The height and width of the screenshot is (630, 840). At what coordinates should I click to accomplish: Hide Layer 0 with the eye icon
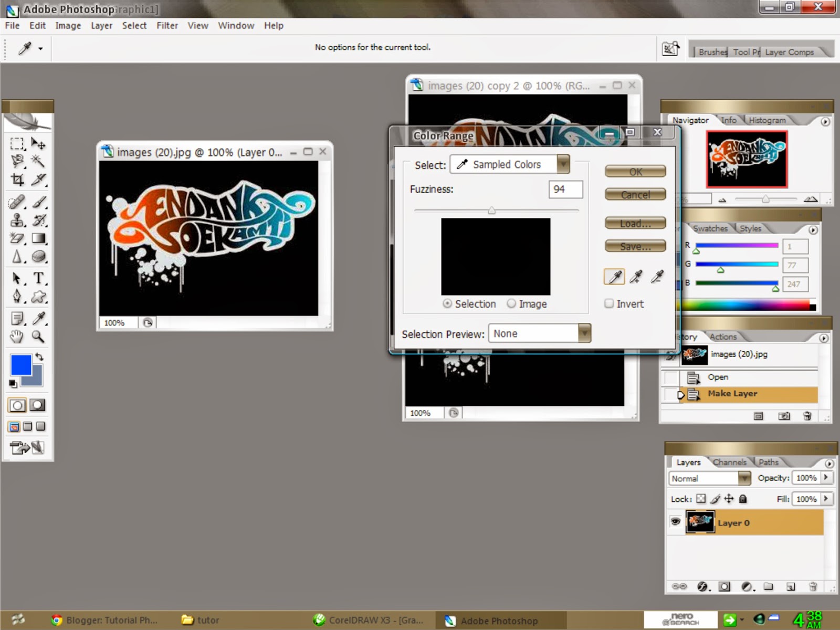coord(676,522)
